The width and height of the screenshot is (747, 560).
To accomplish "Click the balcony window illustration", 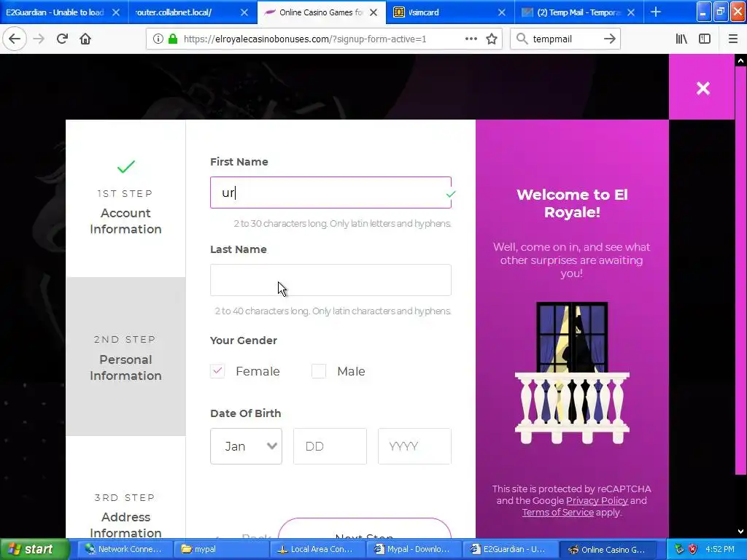I will 572,373.
